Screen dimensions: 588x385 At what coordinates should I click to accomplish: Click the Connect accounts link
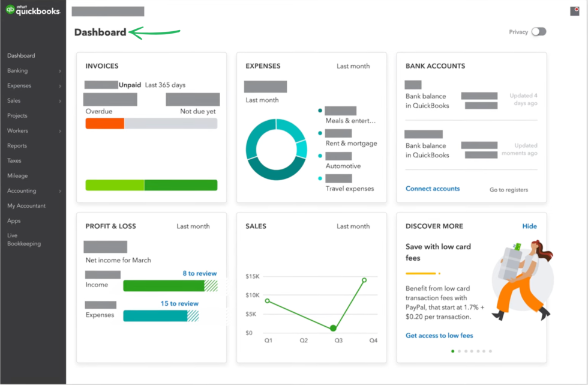click(x=433, y=189)
